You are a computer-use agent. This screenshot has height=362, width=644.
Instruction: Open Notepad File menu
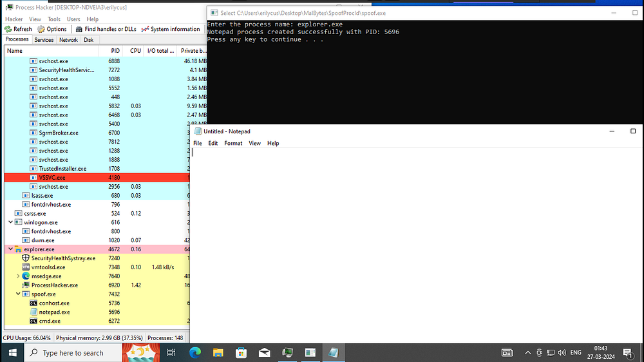(198, 143)
